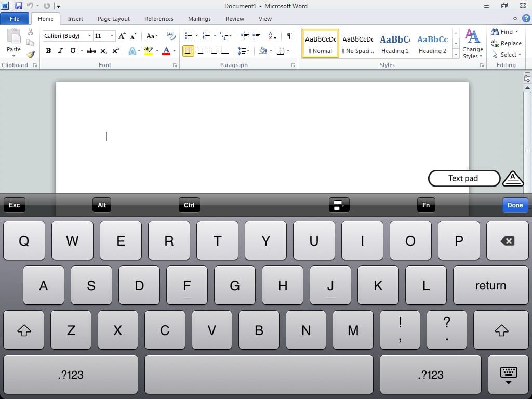Click the Text Highlight Color yellow swatch

[148, 51]
